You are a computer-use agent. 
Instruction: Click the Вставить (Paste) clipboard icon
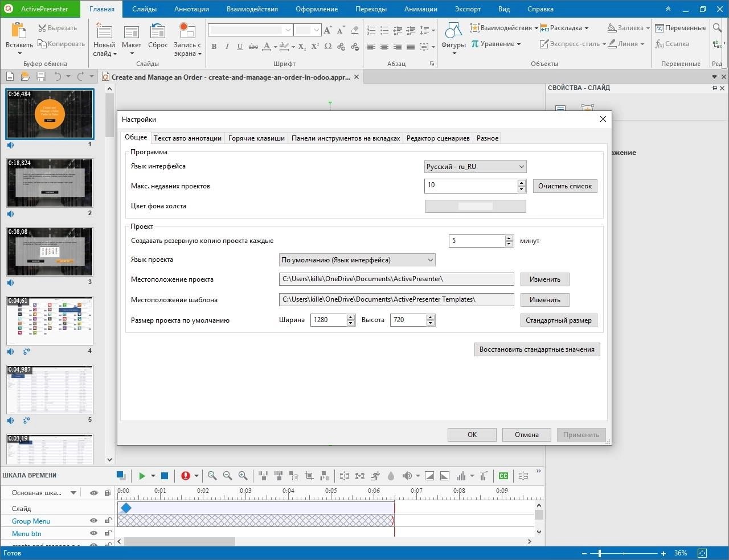coord(19,31)
